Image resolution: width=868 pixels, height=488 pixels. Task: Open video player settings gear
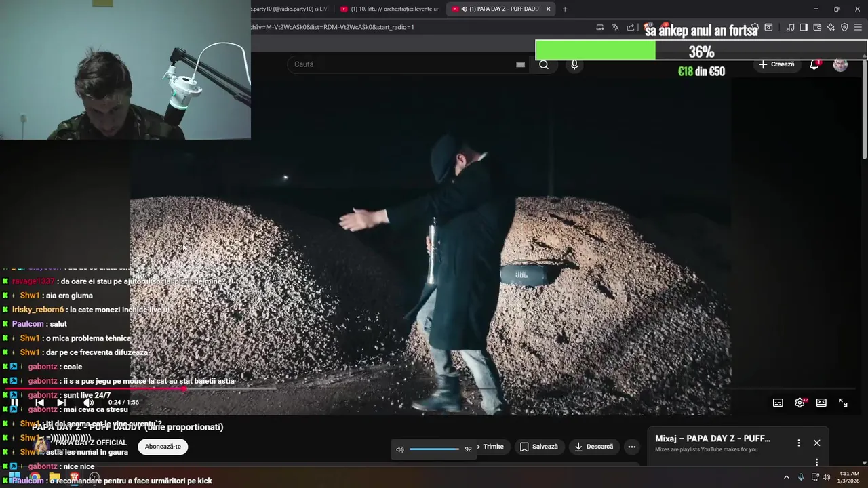click(x=800, y=403)
